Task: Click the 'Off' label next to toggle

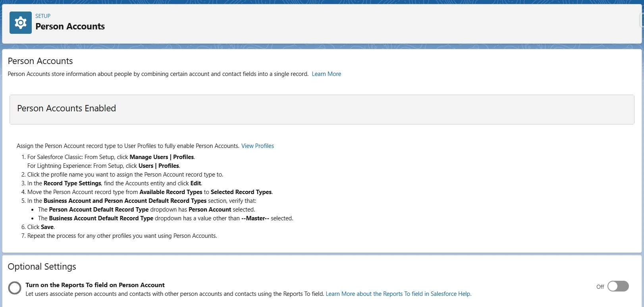Action: pyautogui.click(x=600, y=287)
